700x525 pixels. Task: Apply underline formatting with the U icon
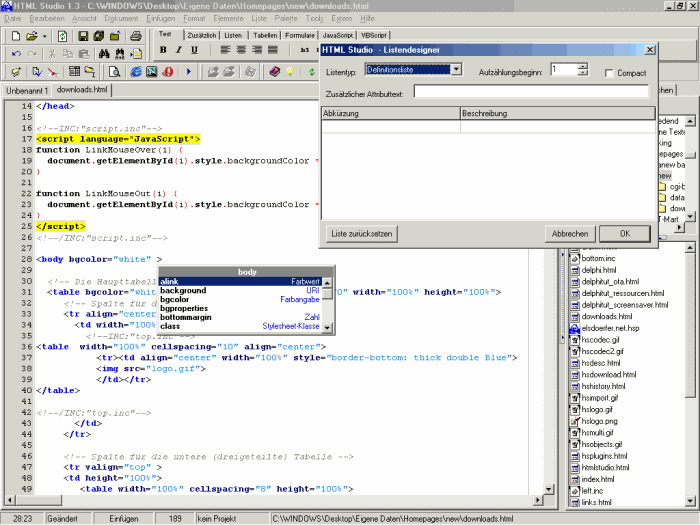194,50
